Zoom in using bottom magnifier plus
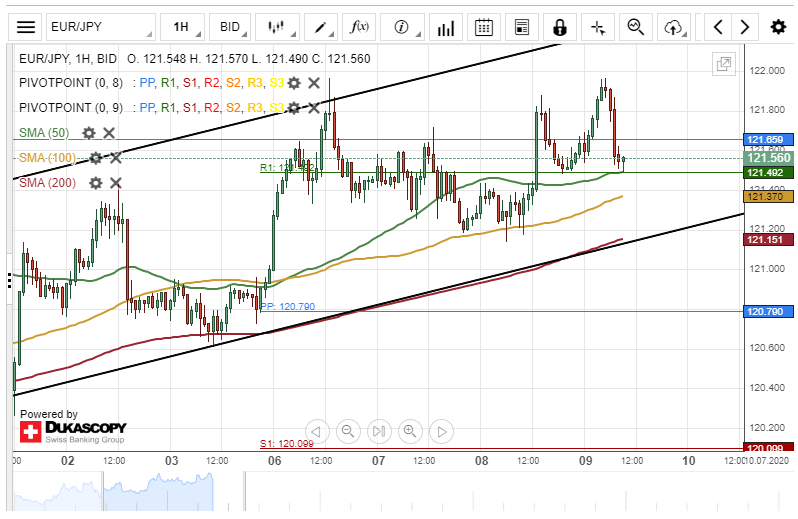Screen dimensions: 798x519 pos(410,432)
